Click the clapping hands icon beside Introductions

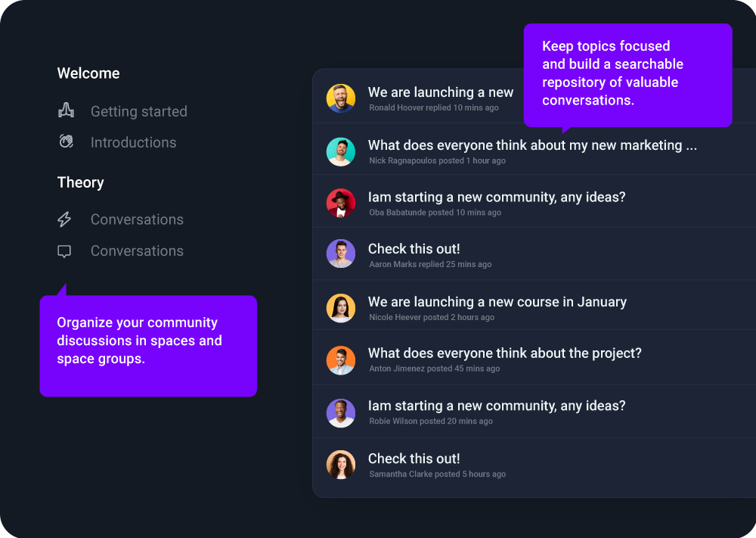(66, 141)
